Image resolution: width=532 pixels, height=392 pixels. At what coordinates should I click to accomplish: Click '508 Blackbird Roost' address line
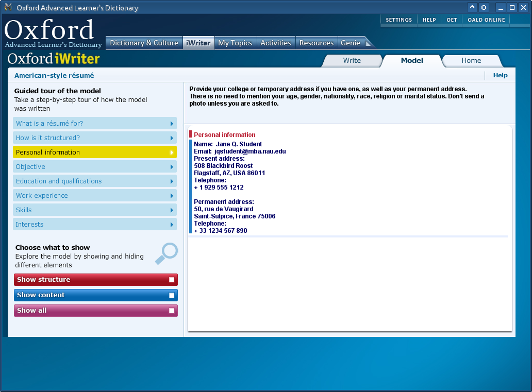pyautogui.click(x=223, y=166)
